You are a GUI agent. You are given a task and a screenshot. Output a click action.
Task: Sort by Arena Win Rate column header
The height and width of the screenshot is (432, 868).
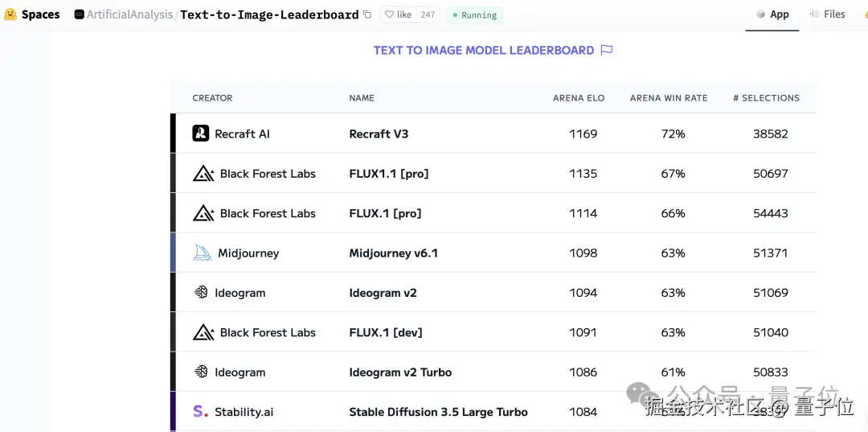click(x=669, y=98)
